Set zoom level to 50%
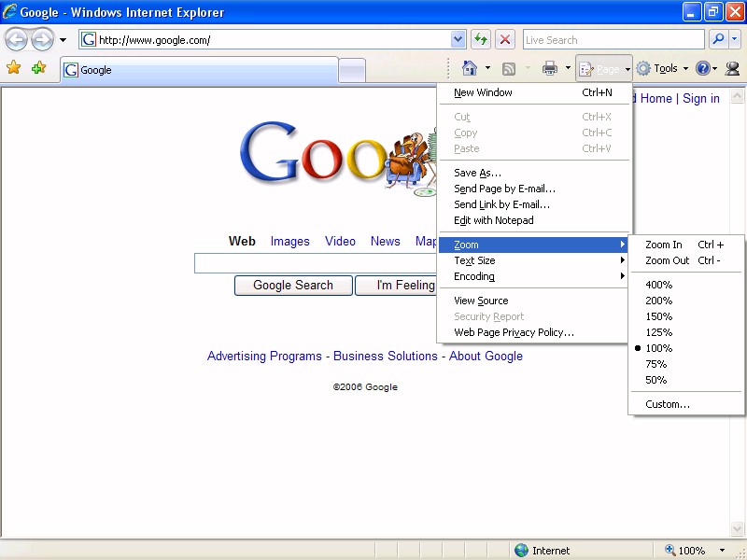This screenshot has width=747, height=560. 686,380
